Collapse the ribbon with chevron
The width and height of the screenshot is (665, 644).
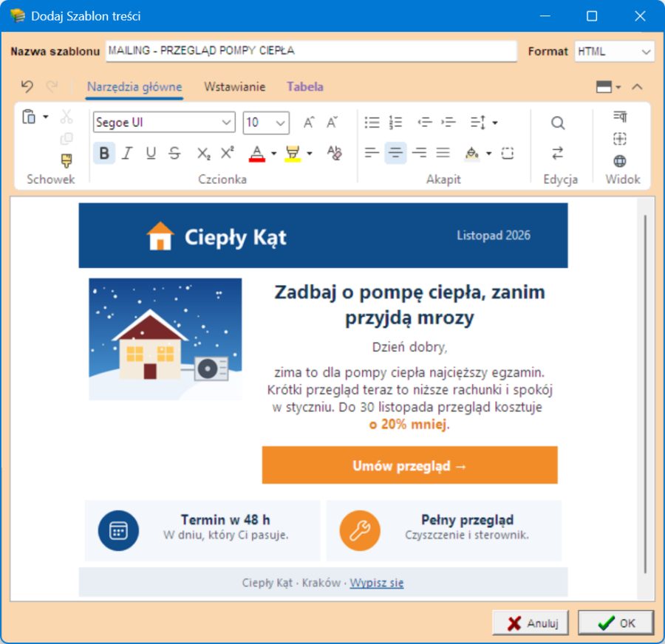point(637,87)
